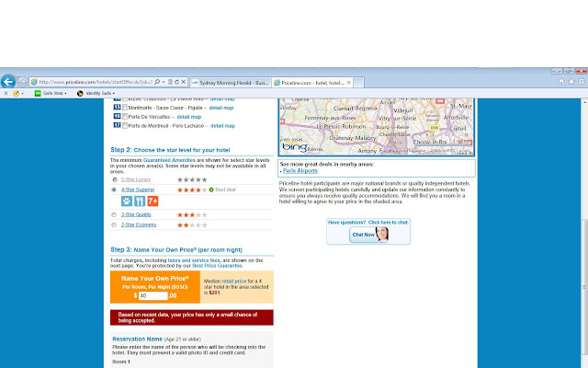Viewport: 588px width, 368px height.
Task: Click the search magnifier in the address bar
Action: pyautogui.click(x=157, y=82)
